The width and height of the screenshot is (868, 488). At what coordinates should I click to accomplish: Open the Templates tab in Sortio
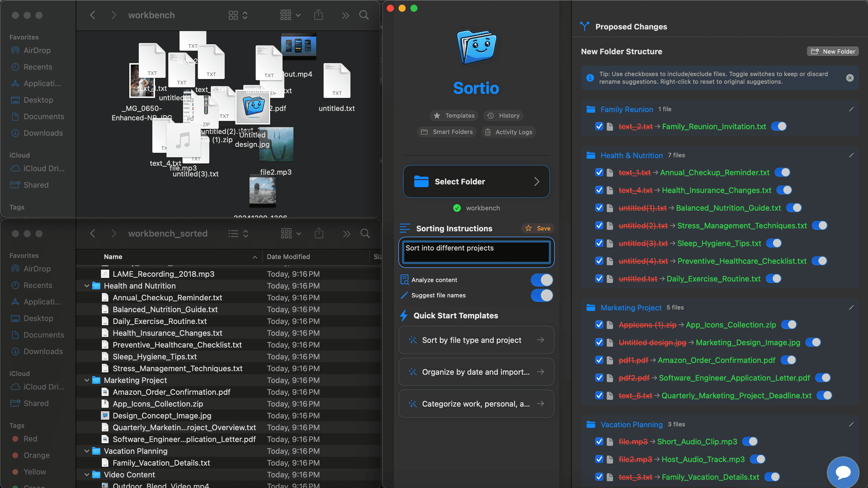pos(454,116)
